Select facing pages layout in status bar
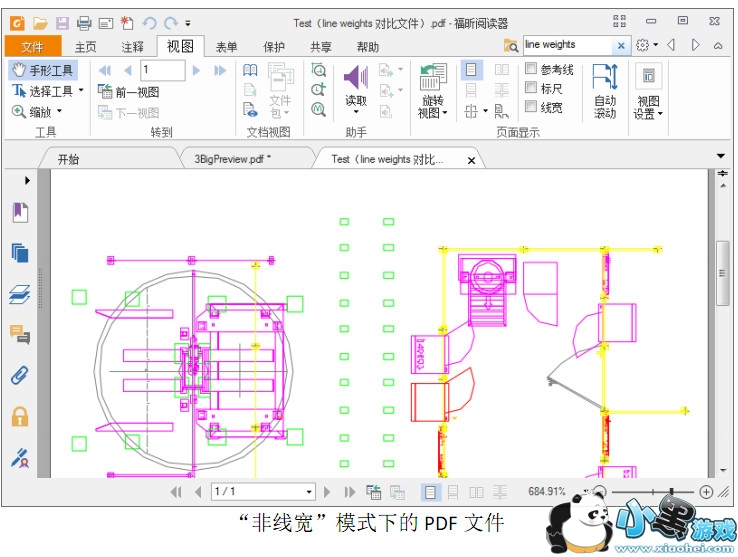Viewport: 738px width, 557px height. tap(476, 492)
